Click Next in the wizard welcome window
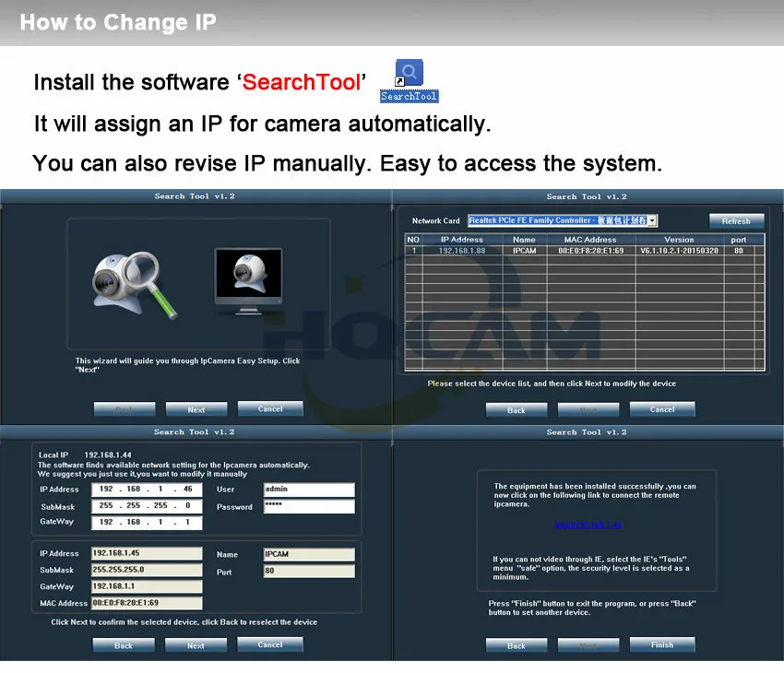The width and height of the screenshot is (784, 673). pos(196,409)
